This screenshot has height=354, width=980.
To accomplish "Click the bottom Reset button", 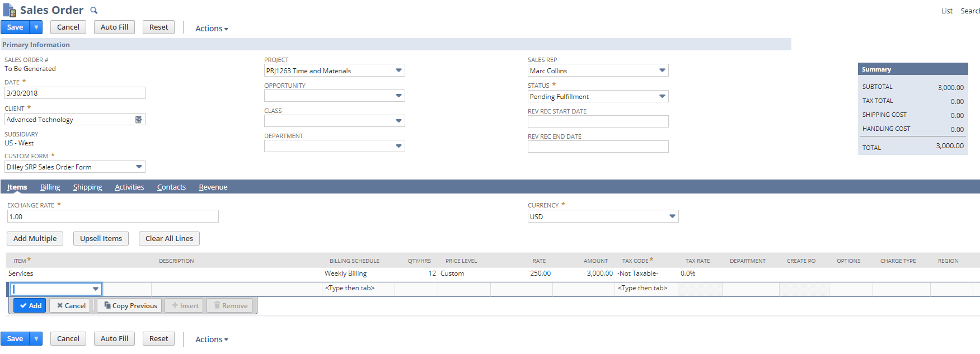I will (x=158, y=338).
